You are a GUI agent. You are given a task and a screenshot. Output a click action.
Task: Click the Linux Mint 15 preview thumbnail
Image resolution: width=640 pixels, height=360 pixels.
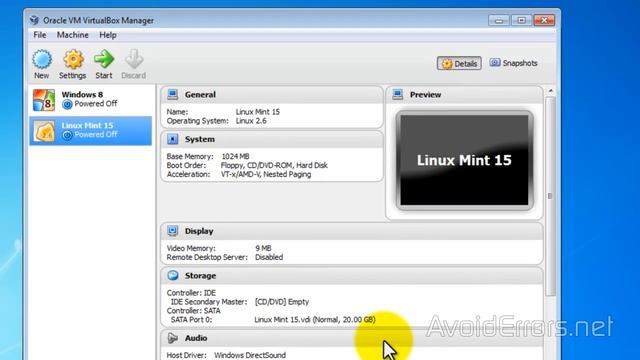pyautogui.click(x=464, y=160)
